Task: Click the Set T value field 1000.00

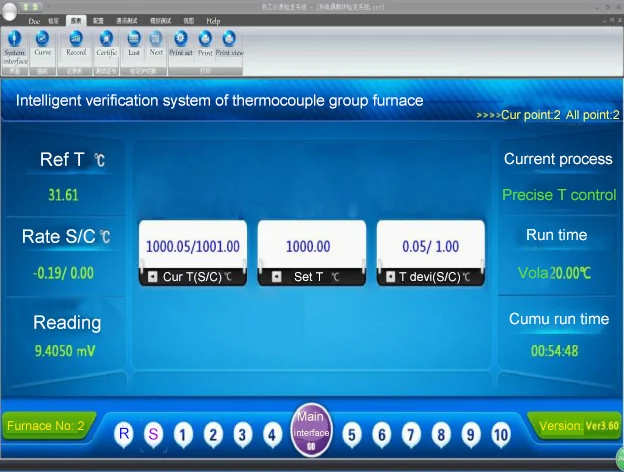Action: pyautogui.click(x=307, y=246)
